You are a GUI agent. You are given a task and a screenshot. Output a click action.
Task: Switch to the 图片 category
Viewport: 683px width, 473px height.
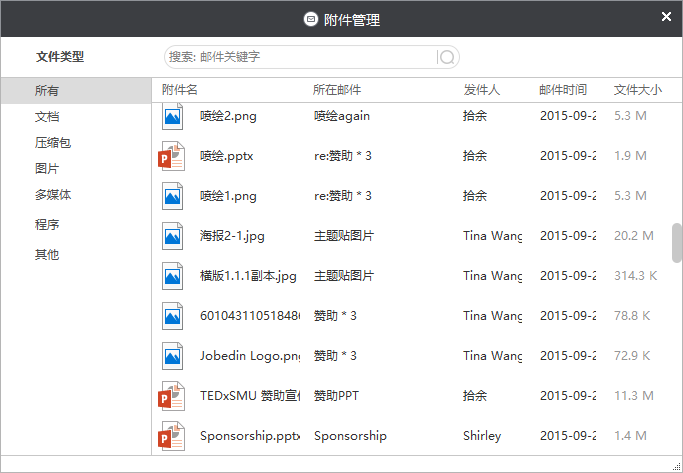[x=48, y=169]
